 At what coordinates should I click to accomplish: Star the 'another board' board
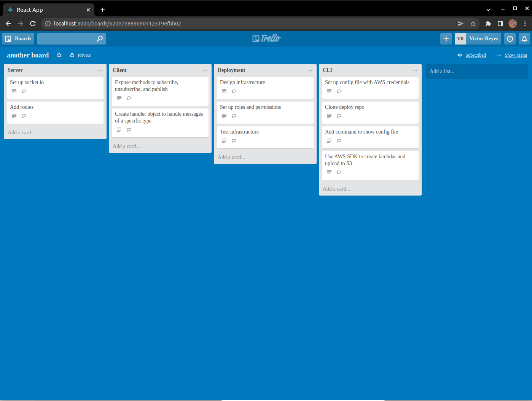[59, 55]
